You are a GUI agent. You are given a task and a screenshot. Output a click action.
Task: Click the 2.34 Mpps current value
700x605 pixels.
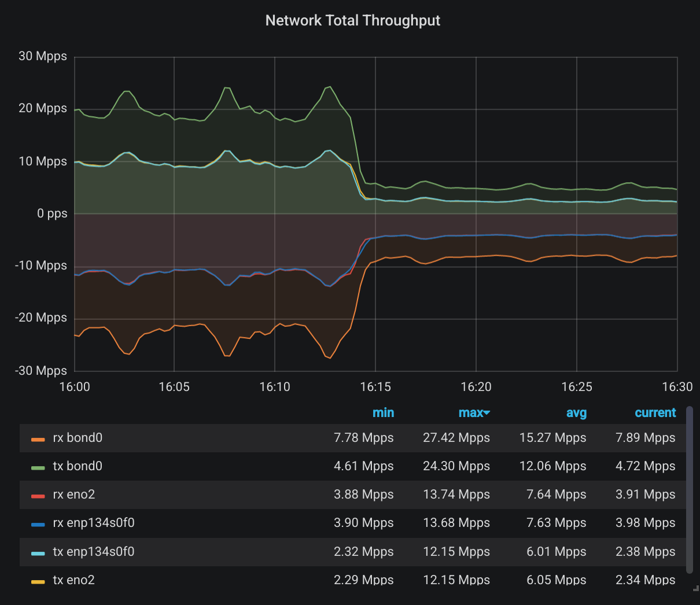click(646, 580)
